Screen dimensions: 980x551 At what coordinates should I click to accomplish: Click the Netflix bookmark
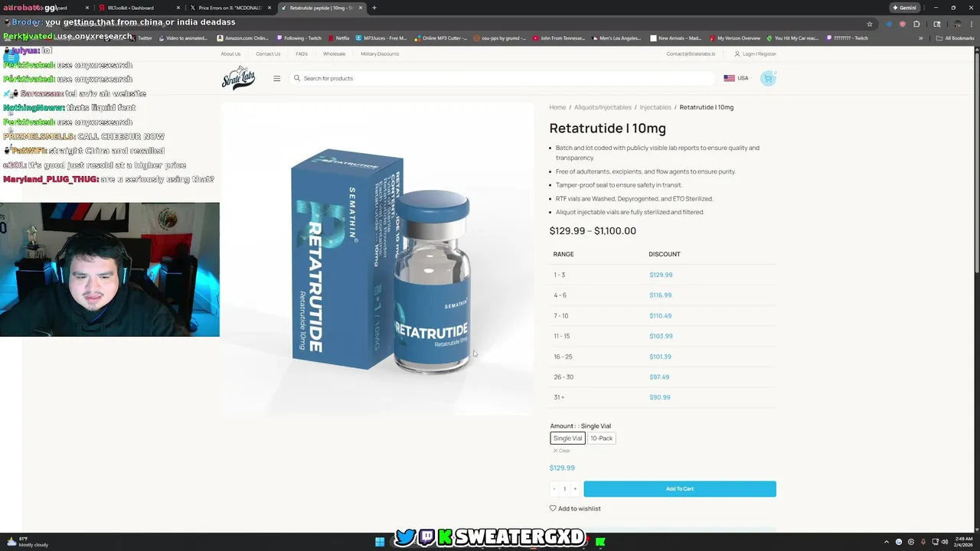tap(339, 38)
